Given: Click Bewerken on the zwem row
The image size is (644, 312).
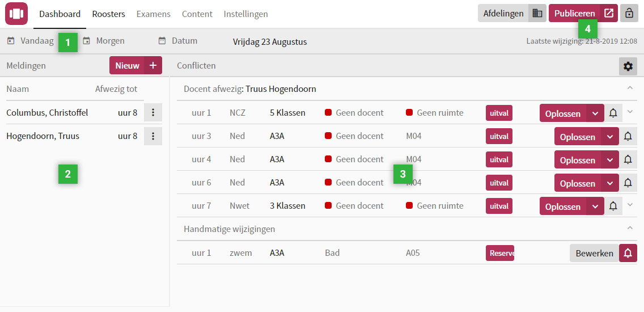Looking at the screenshot, I should 594,253.
